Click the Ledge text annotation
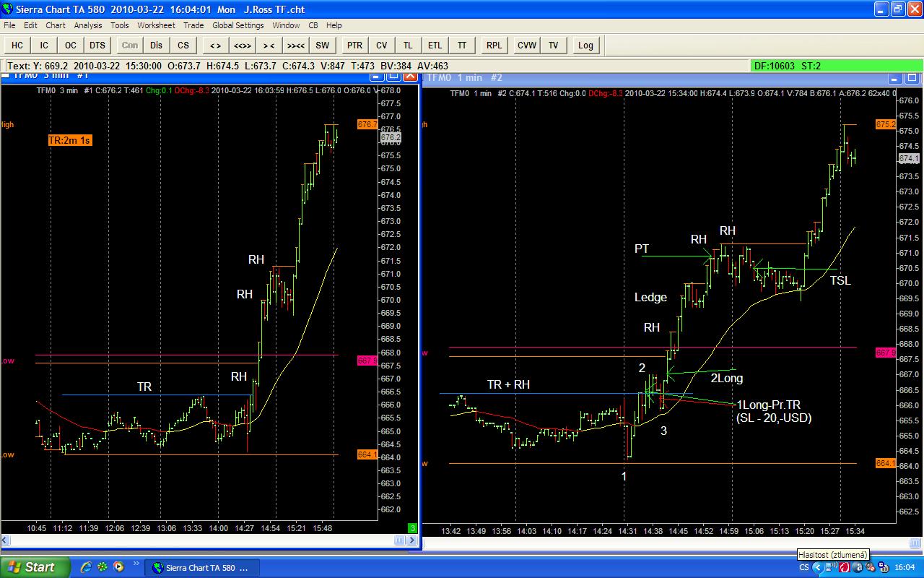This screenshot has width=924, height=578. pyautogui.click(x=650, y=297)
